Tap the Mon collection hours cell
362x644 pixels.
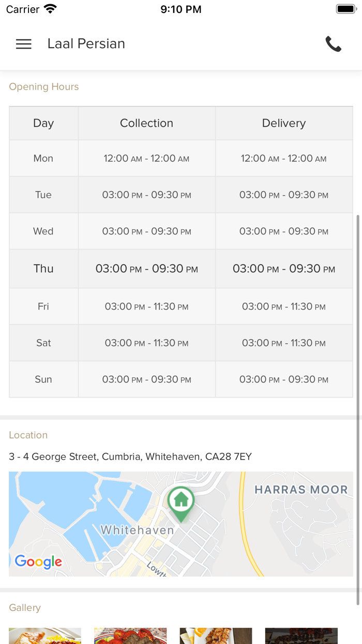pyautogui.click(x=146, y=158)
